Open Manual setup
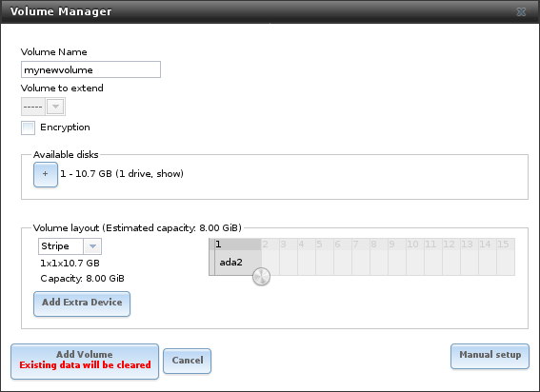540x392 pixels. point(490,356)
